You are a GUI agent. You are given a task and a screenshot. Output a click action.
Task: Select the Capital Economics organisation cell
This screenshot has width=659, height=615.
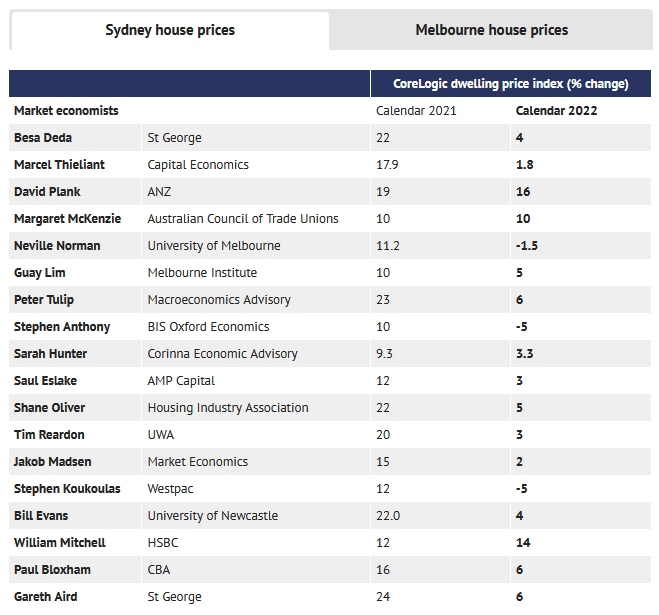198,165
